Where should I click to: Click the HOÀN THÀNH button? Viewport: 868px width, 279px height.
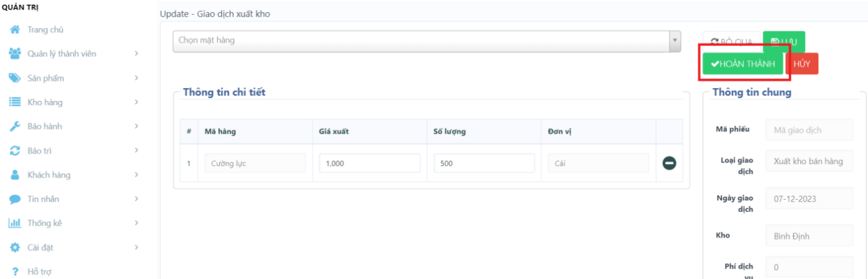pyautogui.click(x=743, y=63)
